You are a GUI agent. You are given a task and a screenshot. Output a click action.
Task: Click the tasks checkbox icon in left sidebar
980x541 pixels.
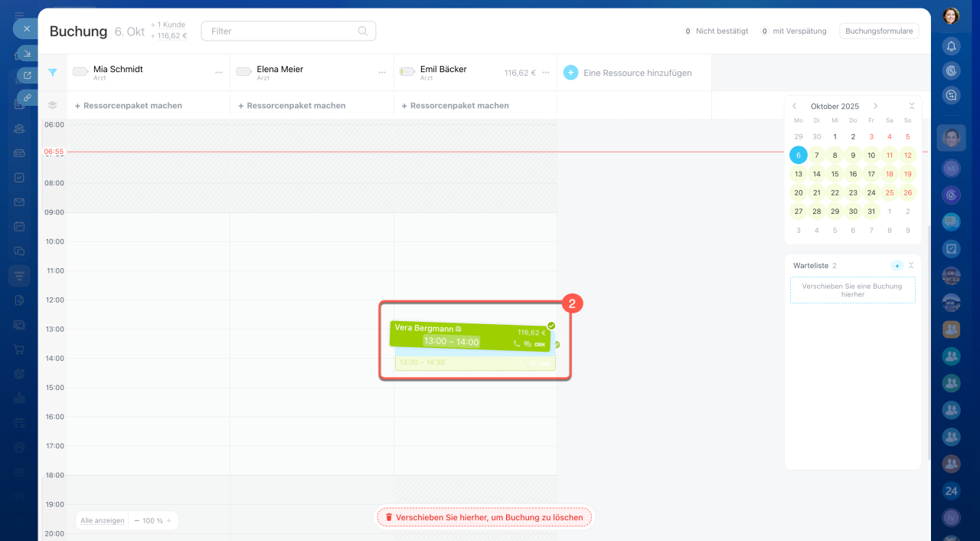[x=19, y=177]
